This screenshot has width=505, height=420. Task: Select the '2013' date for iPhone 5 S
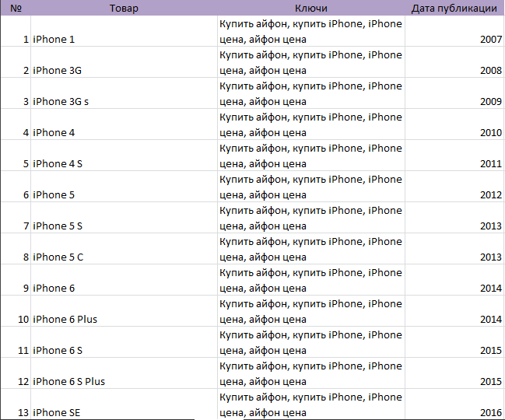pyautogui.click(x=454, y=218)
